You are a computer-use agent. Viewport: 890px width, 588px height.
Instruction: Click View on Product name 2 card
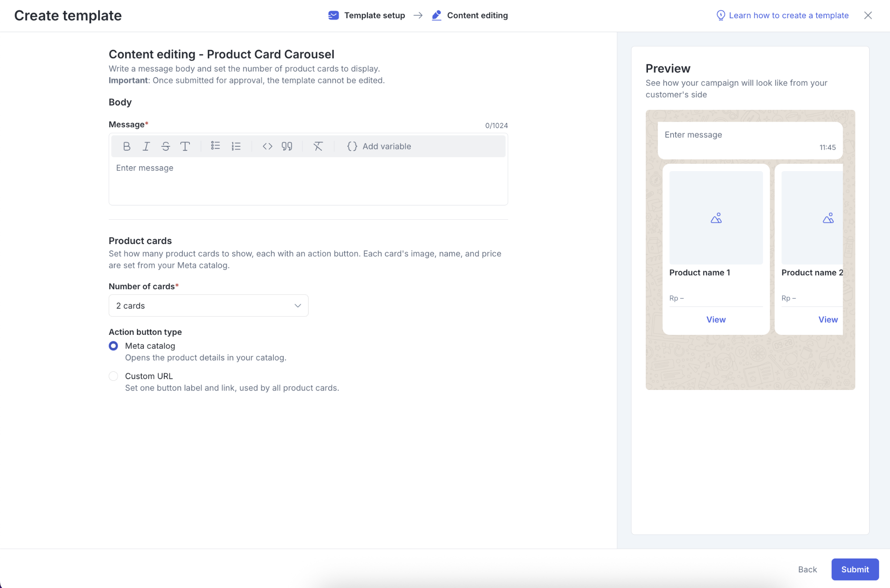828,320
